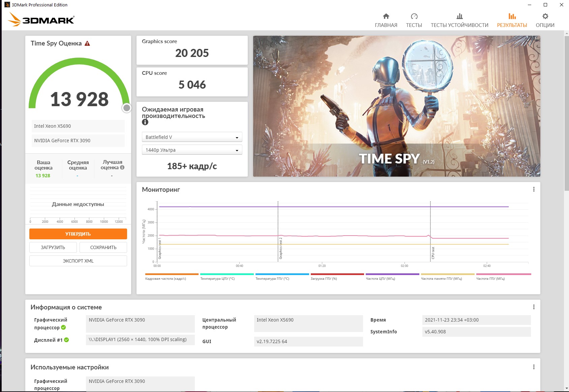Click the ЭКСПОРТ XML button
Viewport: 569px width, 392px height.
78,261
